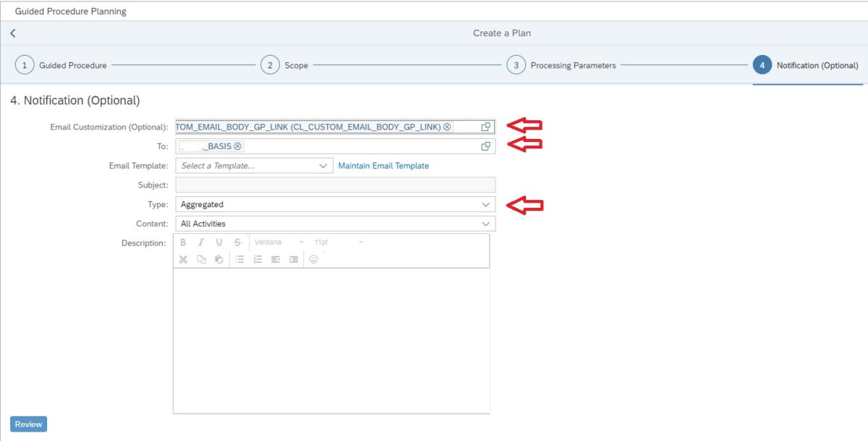Insert a bulleted list in the description
Screen dimensions: 868x441
coord(240,259)
